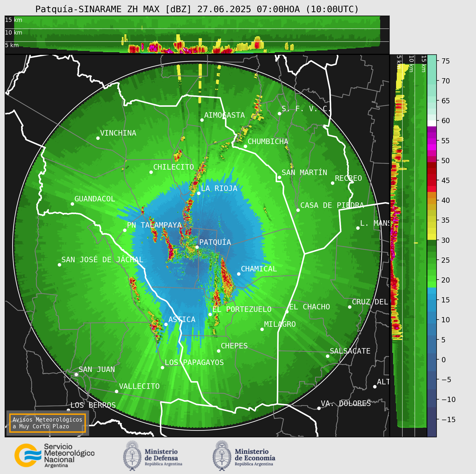Click the LOS BERROS label
Screen dimensions: 476x474
(93, 405)
